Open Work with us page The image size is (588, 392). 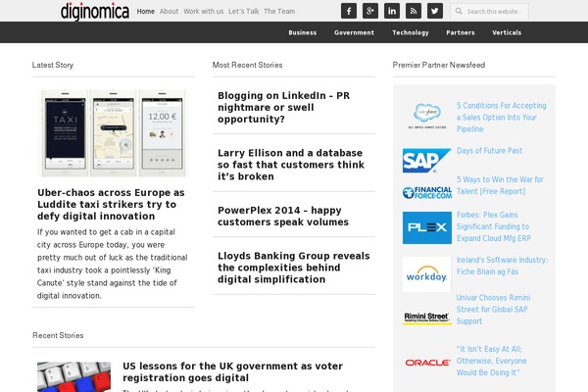tap(203, 11)
